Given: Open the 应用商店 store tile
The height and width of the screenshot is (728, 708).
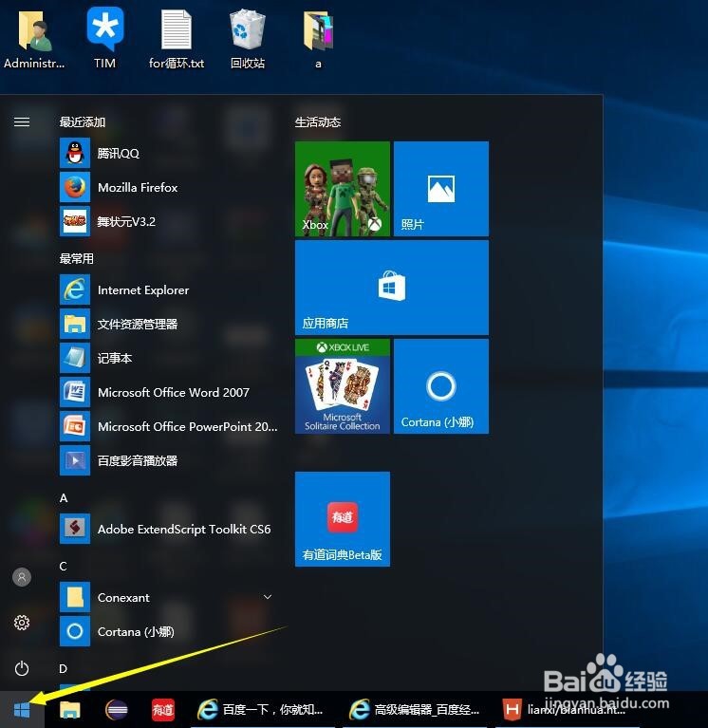Looking at the screenshot, I should point(392,288).
